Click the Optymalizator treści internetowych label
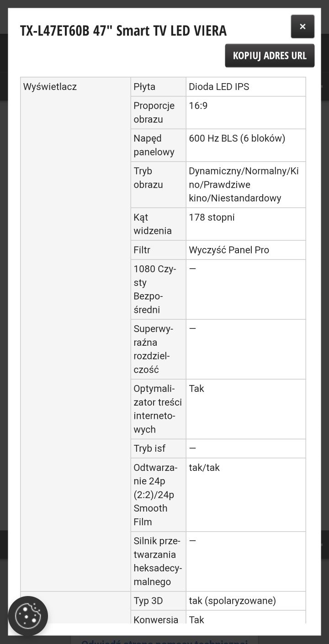 (158, 409)
